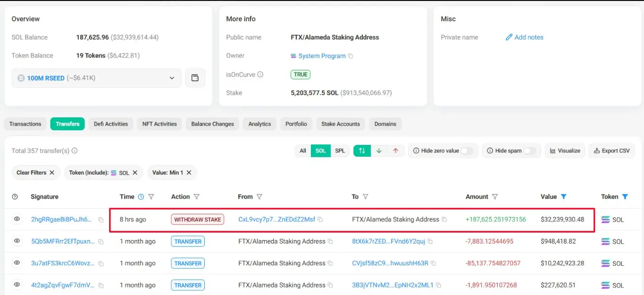The height and width of the screenshot is (295, 644).
Task: Expand the 100M RSEED token dropdown
Action: [97, 78]
